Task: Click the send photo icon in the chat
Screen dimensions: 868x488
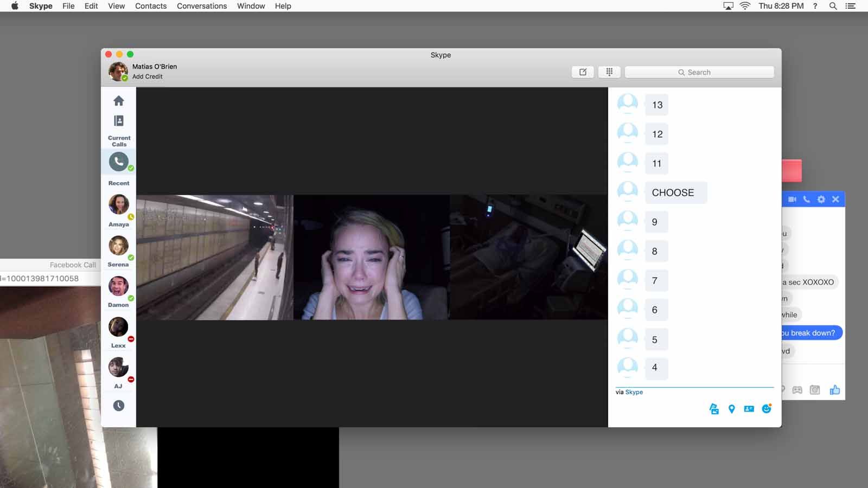Action: (713, 409)
